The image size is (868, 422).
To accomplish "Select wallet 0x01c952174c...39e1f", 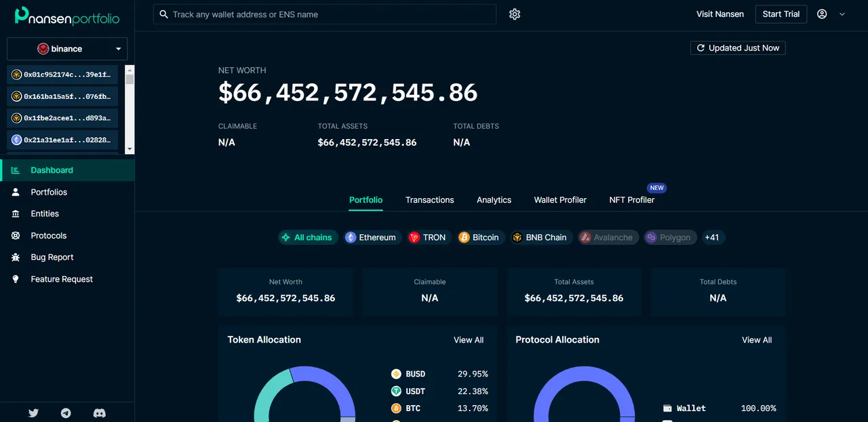I will pyautogui.click(x=62, y=75).
